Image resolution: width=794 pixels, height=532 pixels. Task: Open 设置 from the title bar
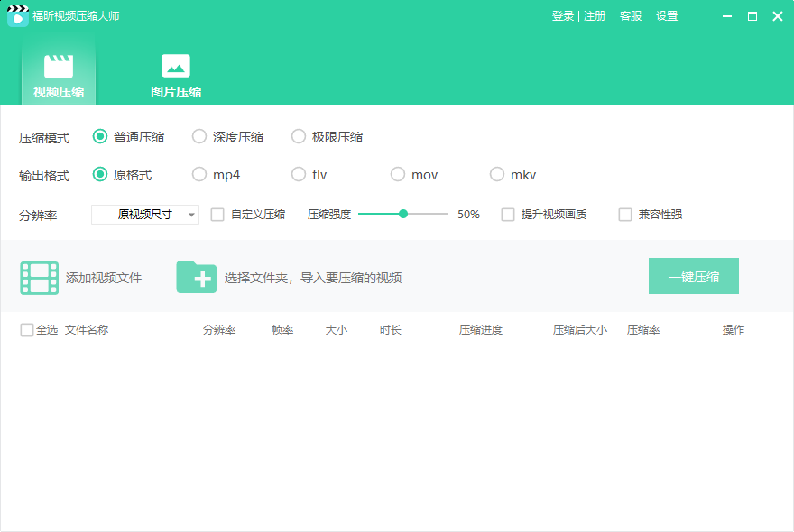pyautogui.click(x=667, y=15)
